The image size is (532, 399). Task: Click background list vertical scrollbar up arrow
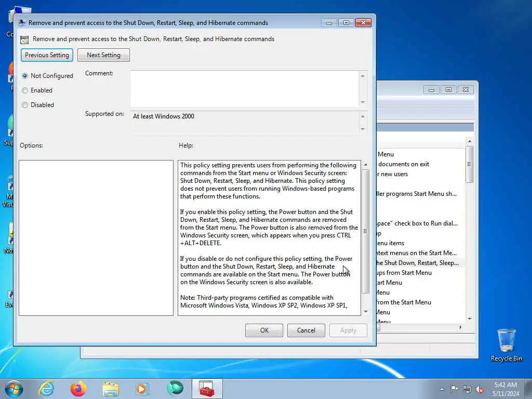[470, 141]
